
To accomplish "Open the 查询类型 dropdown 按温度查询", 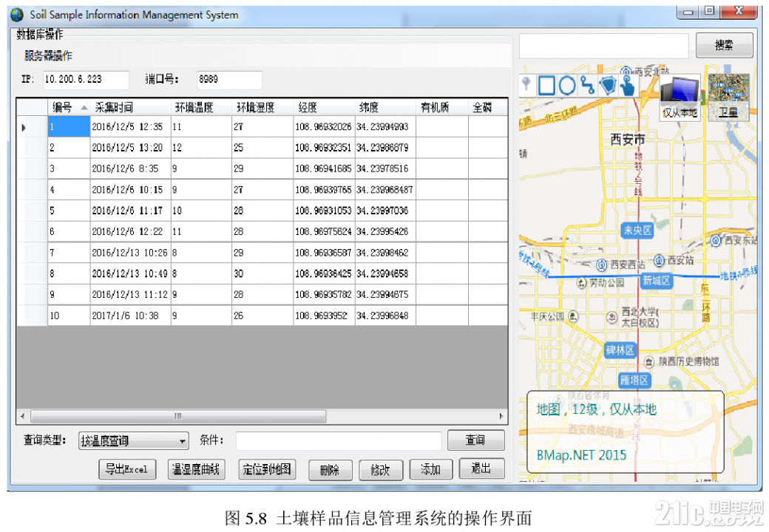I will [133, 441].
